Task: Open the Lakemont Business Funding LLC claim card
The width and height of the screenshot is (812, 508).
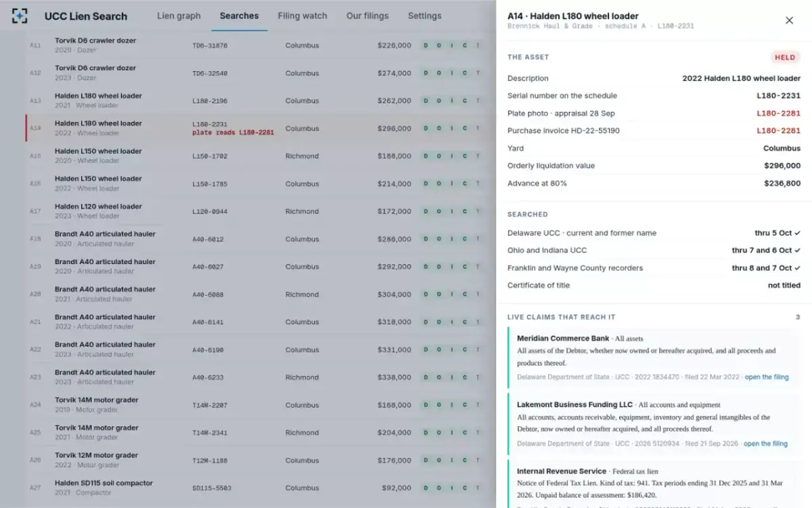Action: click(x=654, y=424)
